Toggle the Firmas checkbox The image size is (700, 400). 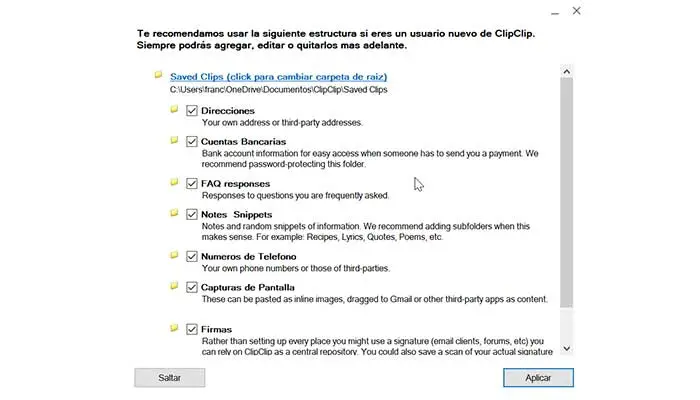(x=192, y=328)
